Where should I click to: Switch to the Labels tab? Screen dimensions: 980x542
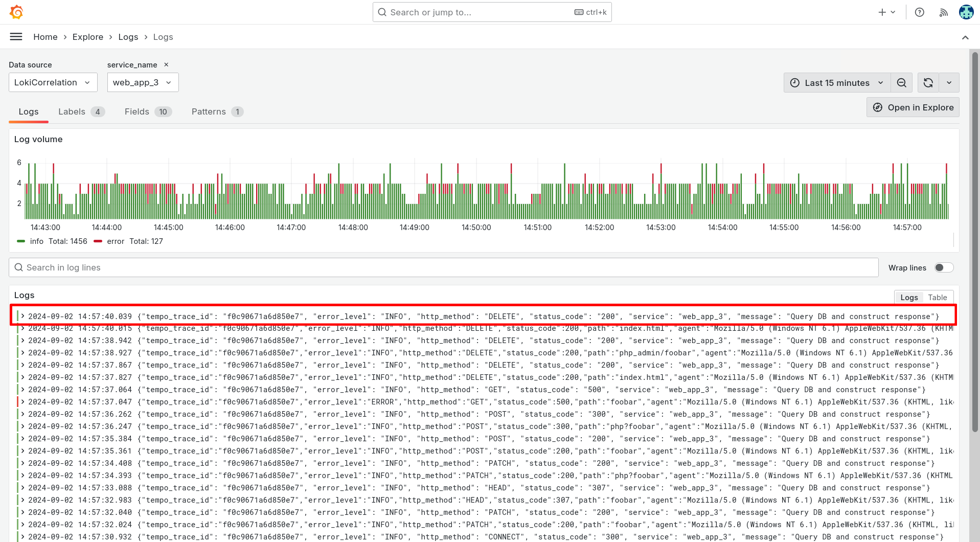pyautogui.click(x=81, y=111)
